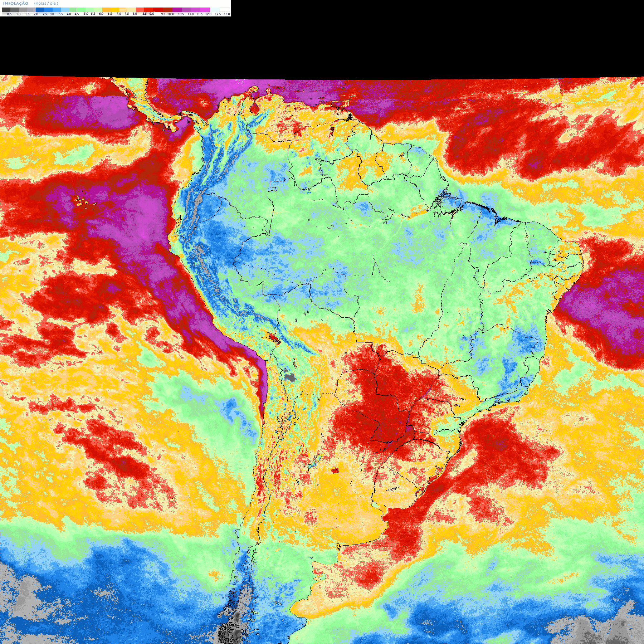Click the '5.5' legend value
Image resolution: width=644 pixels, height=644 pixels.
[93, 14]
